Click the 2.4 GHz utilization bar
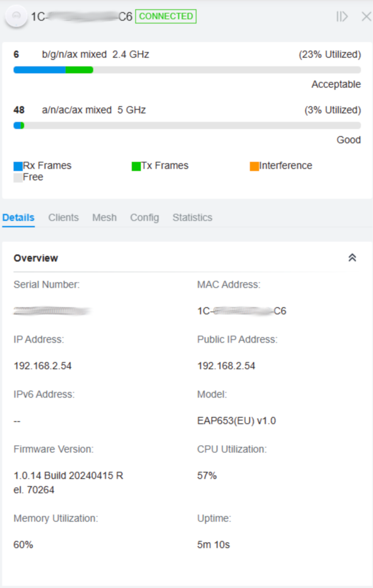The height and width of the screenshot is (588, 373). (187, 70)
